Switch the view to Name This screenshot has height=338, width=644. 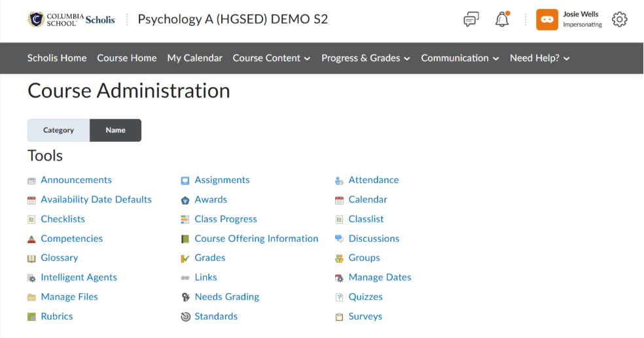[x=115, y=130]
